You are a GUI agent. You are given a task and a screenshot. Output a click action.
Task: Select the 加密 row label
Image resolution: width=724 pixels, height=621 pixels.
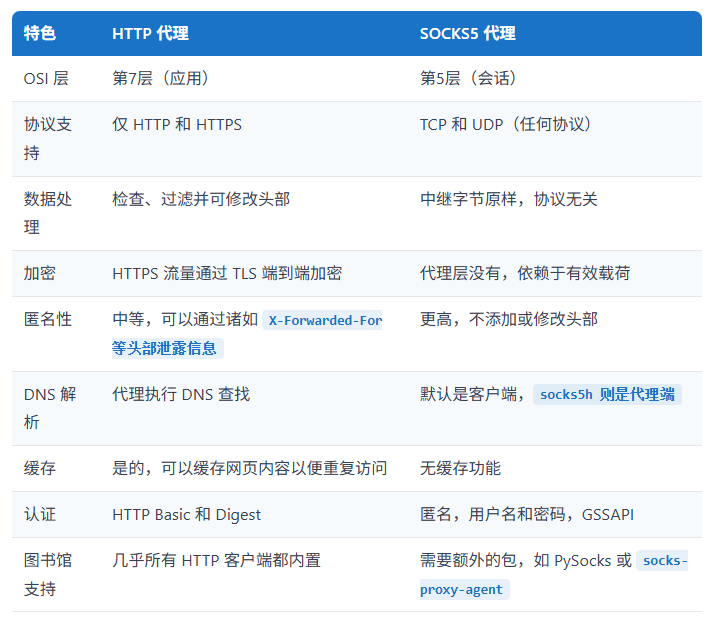point(40,273)
